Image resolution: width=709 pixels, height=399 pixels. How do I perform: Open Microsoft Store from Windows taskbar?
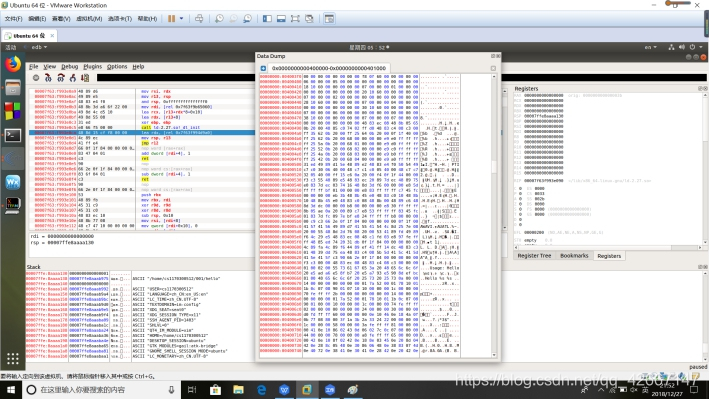pos(215,390)
